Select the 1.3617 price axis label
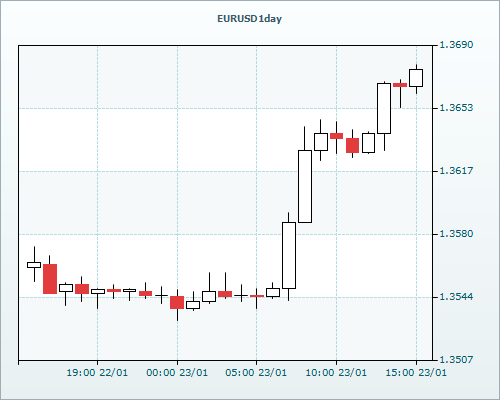 pyautogui.click(x=456, y=171)
